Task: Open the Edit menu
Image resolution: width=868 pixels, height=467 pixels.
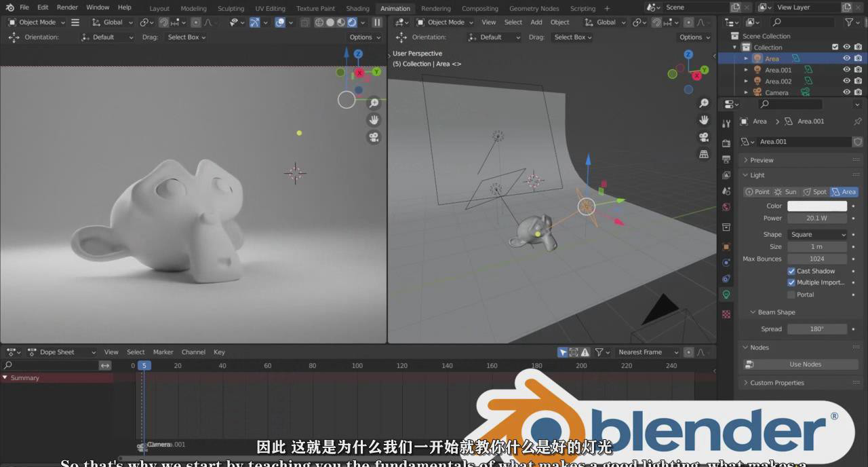Action: click(x=43, y=7)
